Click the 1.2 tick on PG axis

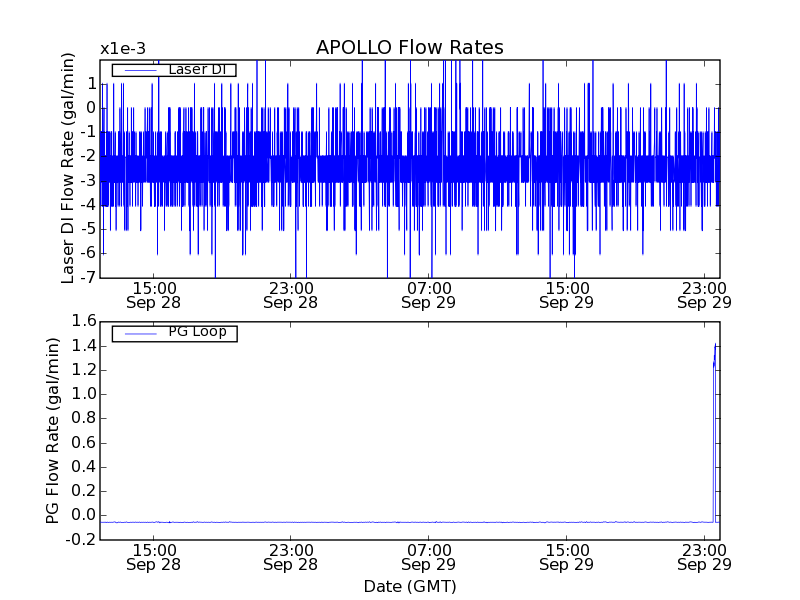click(84, 370)
